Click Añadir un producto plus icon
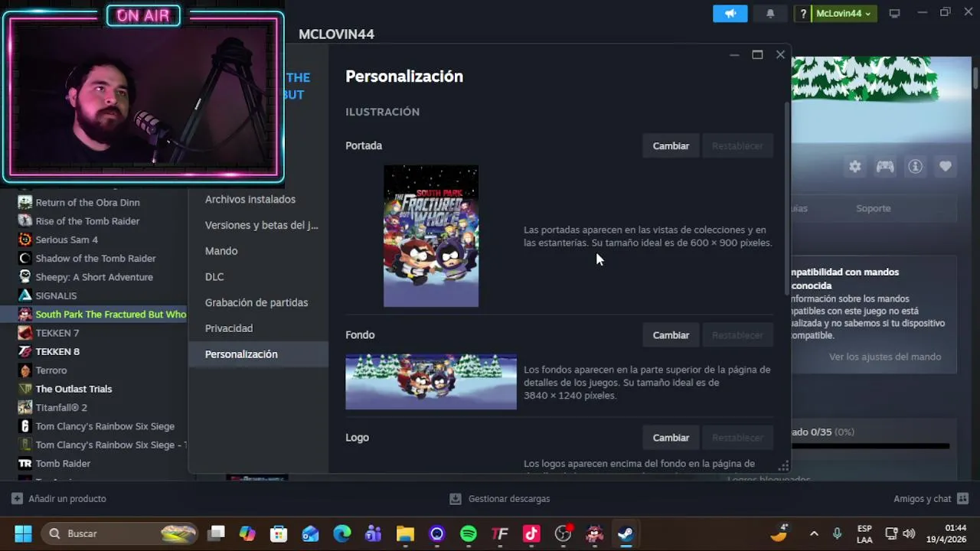The height and width of the screenshot is (551, 980). click(x=17, y=498)
